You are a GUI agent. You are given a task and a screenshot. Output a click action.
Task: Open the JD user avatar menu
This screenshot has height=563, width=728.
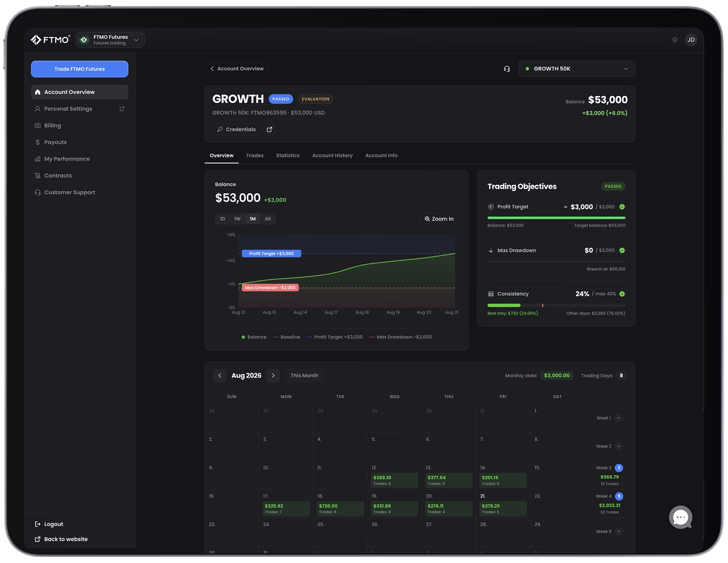click(x=691, y=40)
